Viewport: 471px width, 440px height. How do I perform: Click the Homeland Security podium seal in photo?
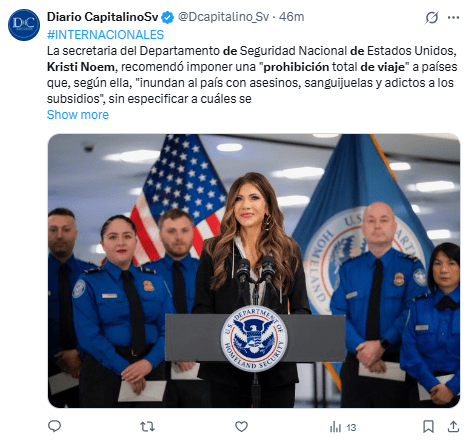point(254,338)
